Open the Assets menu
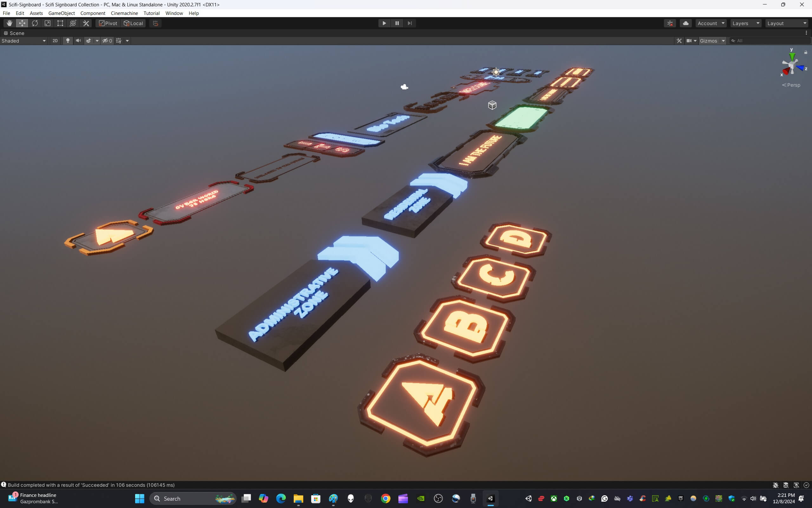The height and width of the screenshot is (508, 812). (36, 13)
